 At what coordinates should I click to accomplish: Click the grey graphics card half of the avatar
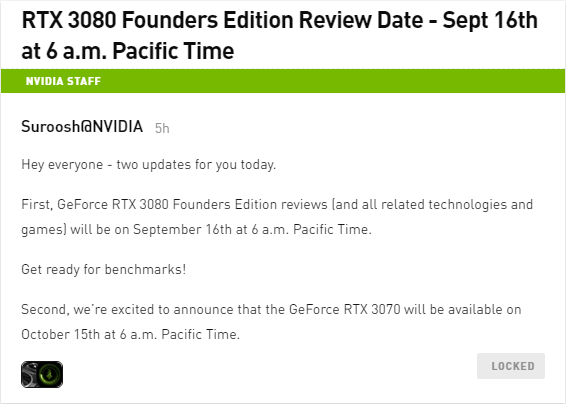pos(30,374)
